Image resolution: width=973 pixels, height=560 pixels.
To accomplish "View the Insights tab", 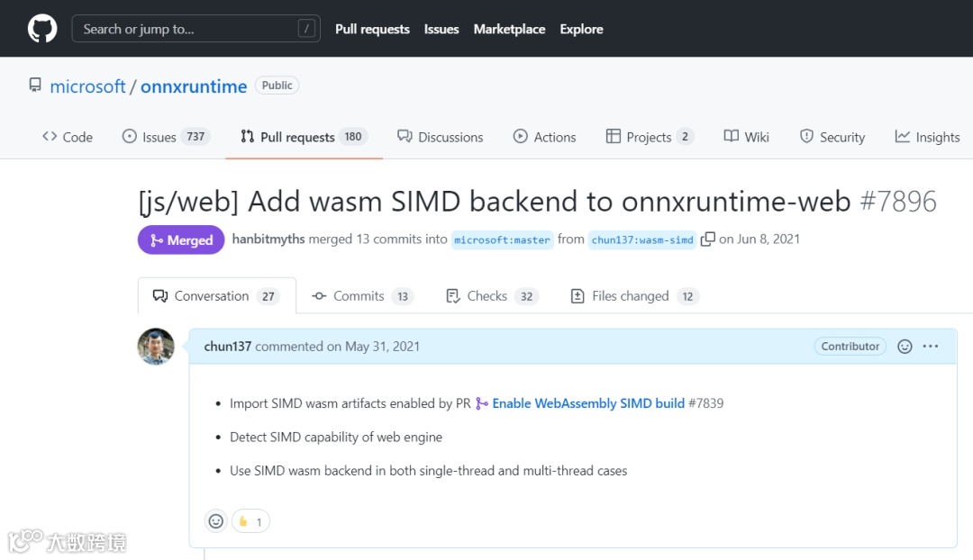I will click(927, 137).
